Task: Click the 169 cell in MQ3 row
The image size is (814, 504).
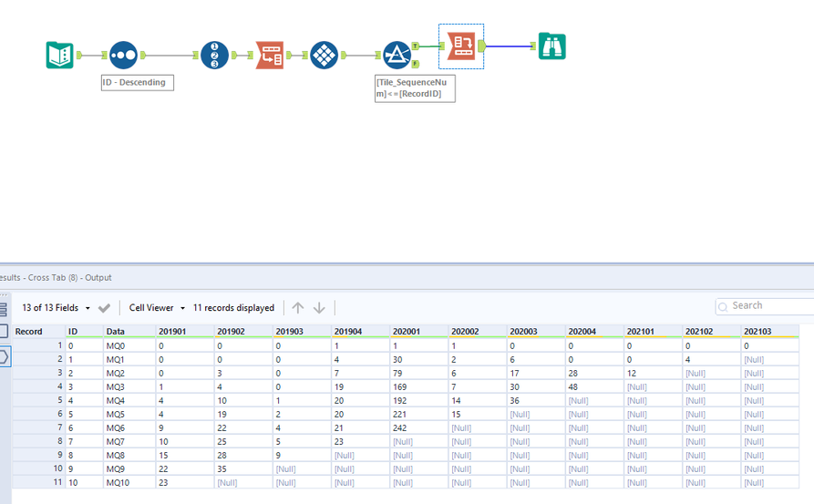Action: click(x=419, y=386)
